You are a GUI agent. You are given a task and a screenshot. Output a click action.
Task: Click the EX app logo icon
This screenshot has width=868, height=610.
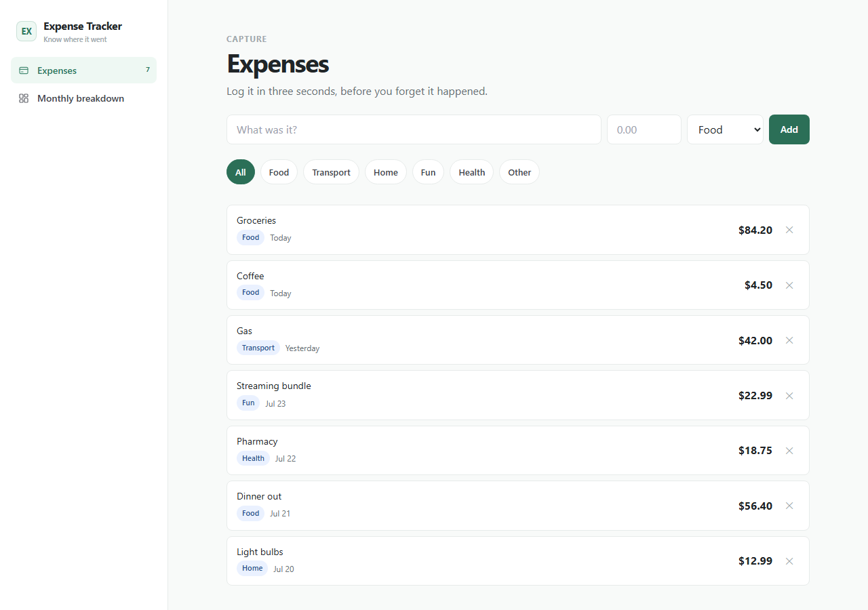point(26,31)
